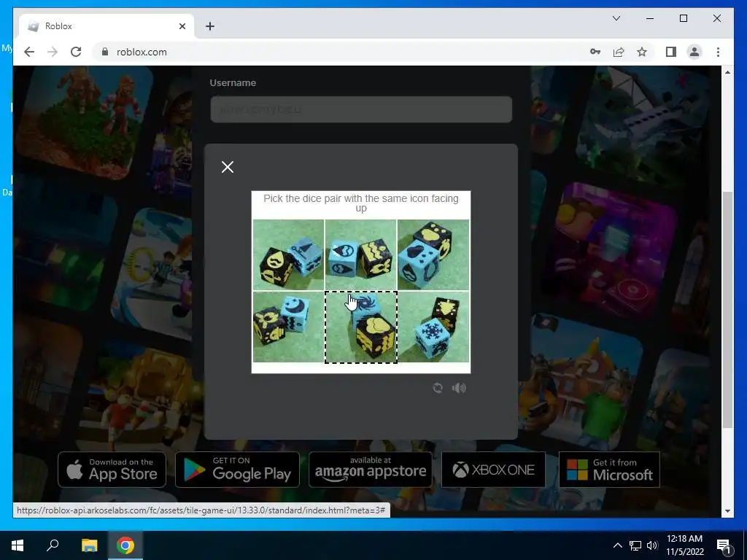The width and height of the screenshot is (747, 560).
Task: Open the Chrome three-dot menu
Action: pos(718,52)
